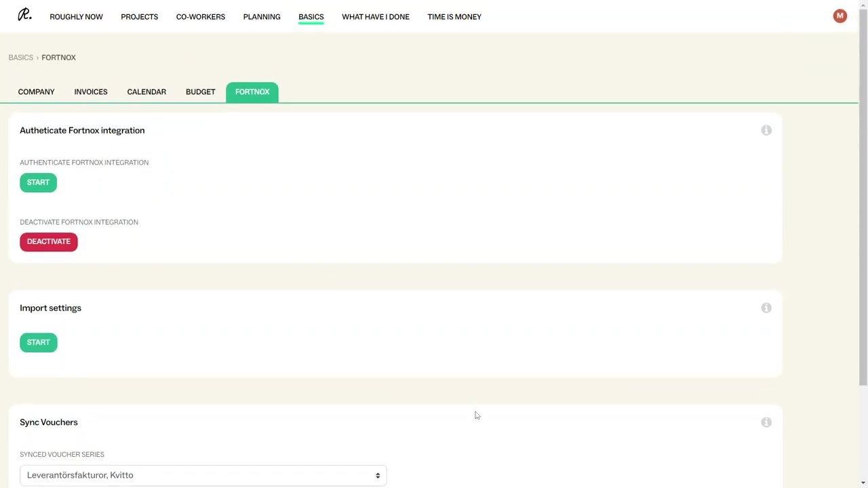Image resolution: width=868 pixels, height=488 pixels.
Task: Show info for Autheticate Fortnox integration
Action: (x=766, y=130)
